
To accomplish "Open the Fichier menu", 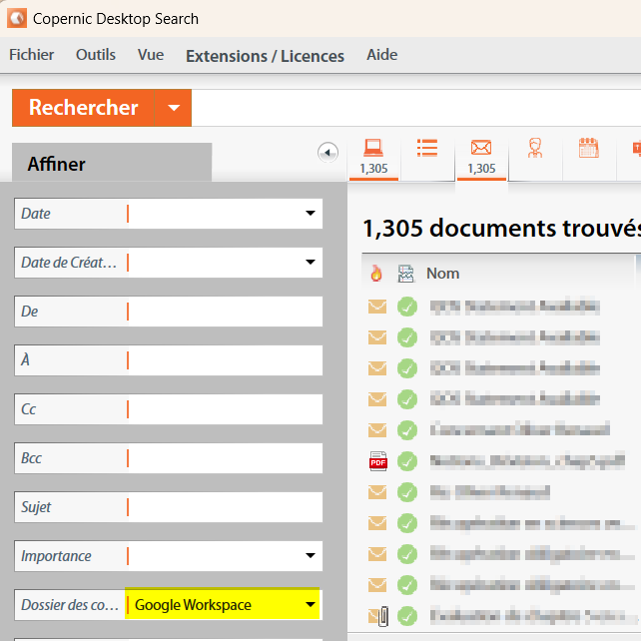I will (32, 55).
